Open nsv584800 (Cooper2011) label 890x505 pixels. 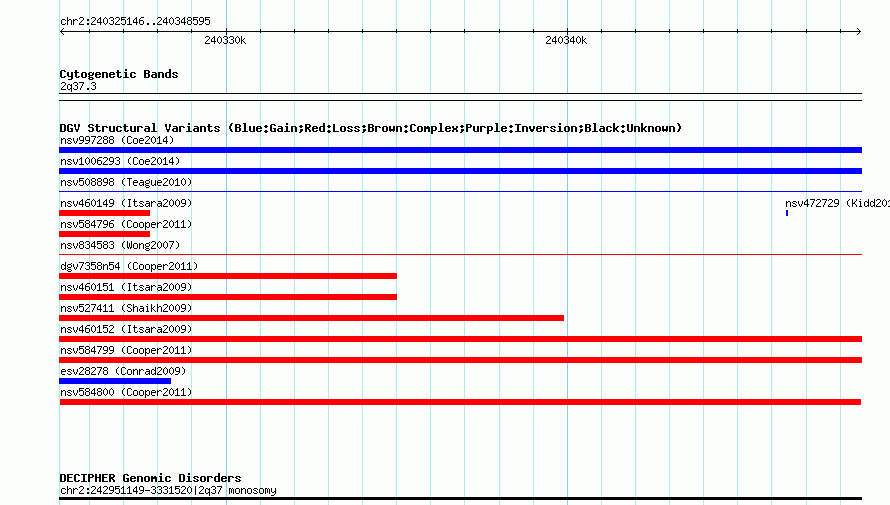click(x=126, y=392)
